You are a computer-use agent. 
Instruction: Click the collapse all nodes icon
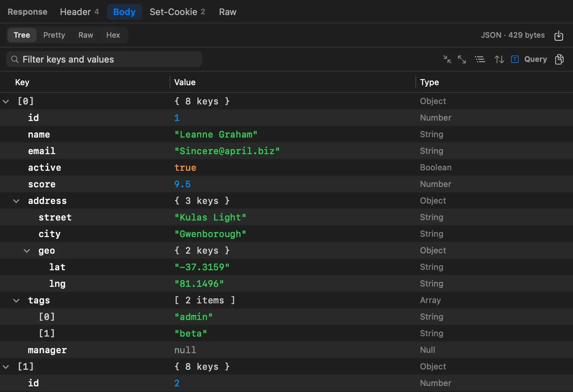click(447, 59)
